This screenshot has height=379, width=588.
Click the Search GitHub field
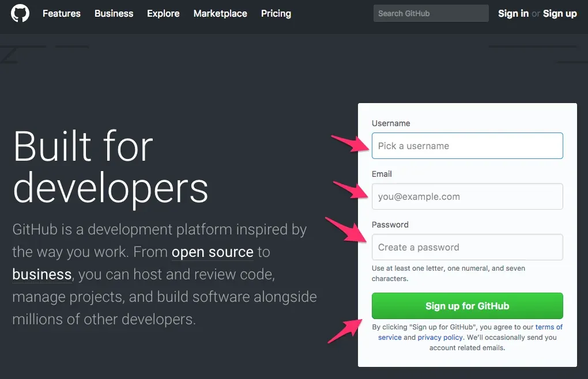431,13
